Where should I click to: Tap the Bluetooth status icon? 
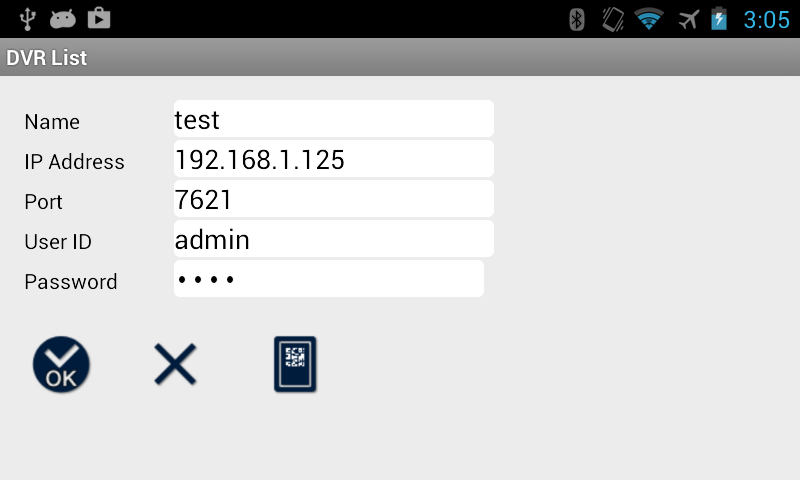click(577, 20)
